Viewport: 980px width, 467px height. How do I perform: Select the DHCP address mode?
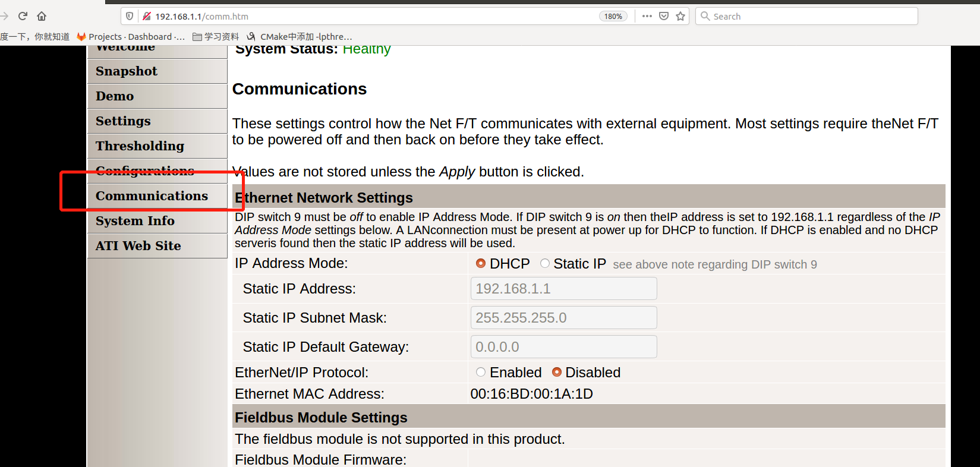pos(481,263)
